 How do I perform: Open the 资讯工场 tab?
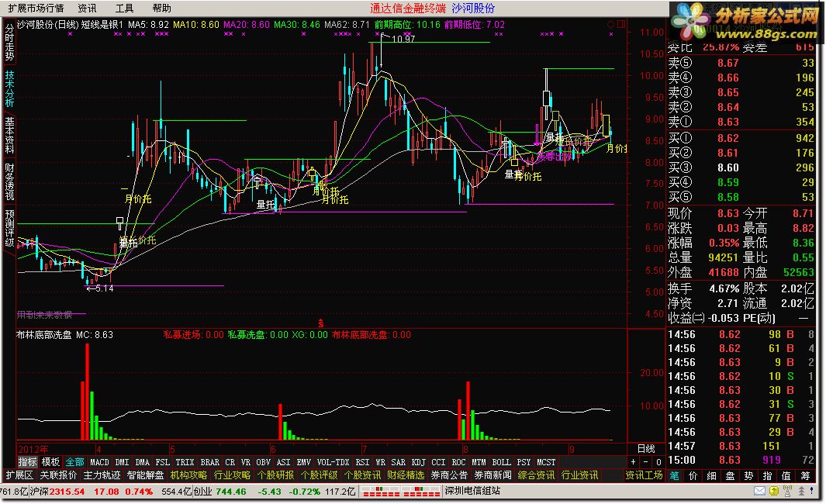click(644, 475)
